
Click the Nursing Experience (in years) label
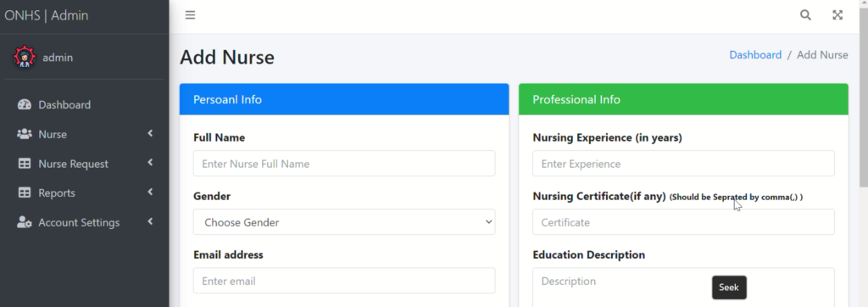[x=607, y=137]
